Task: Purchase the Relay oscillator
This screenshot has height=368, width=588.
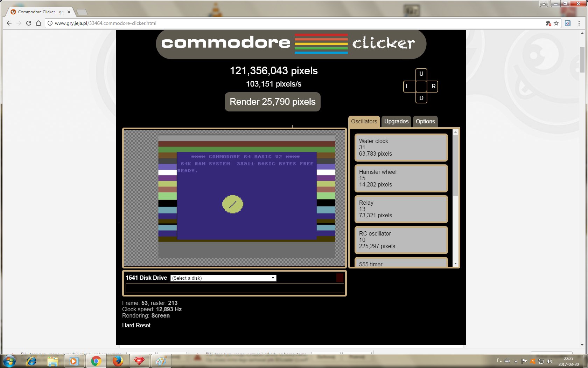Action: click(x=401, y=209)
